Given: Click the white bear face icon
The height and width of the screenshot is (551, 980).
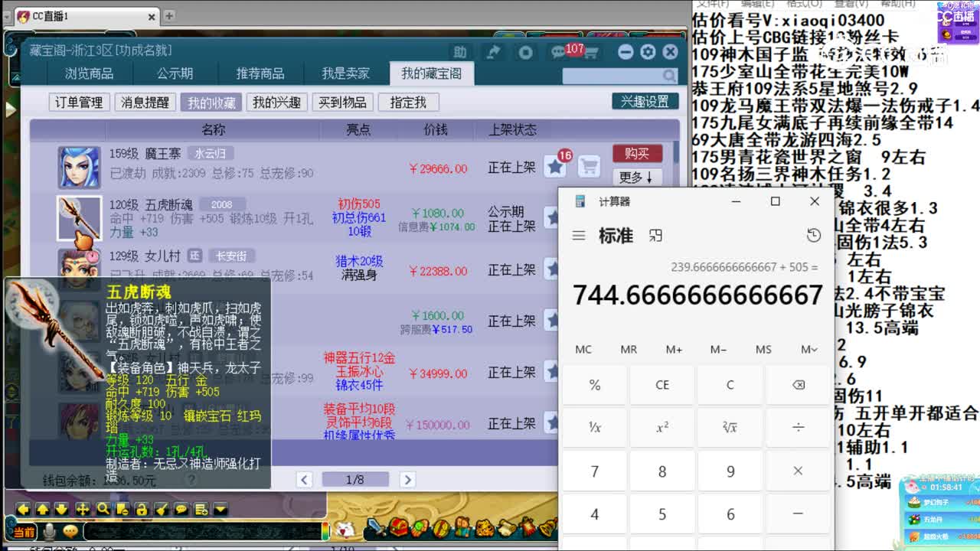Looking at the screenshot, I should (x=346, y=529).
